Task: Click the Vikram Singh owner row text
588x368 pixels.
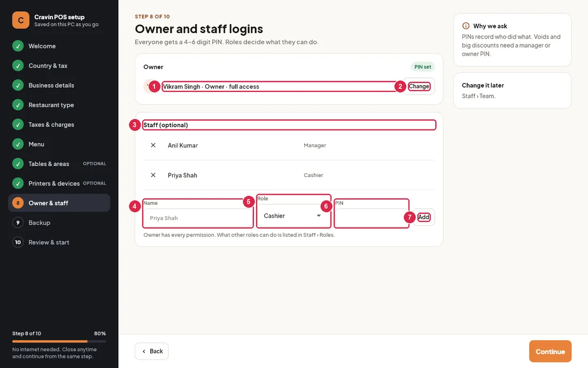Action: click(211, 87)
